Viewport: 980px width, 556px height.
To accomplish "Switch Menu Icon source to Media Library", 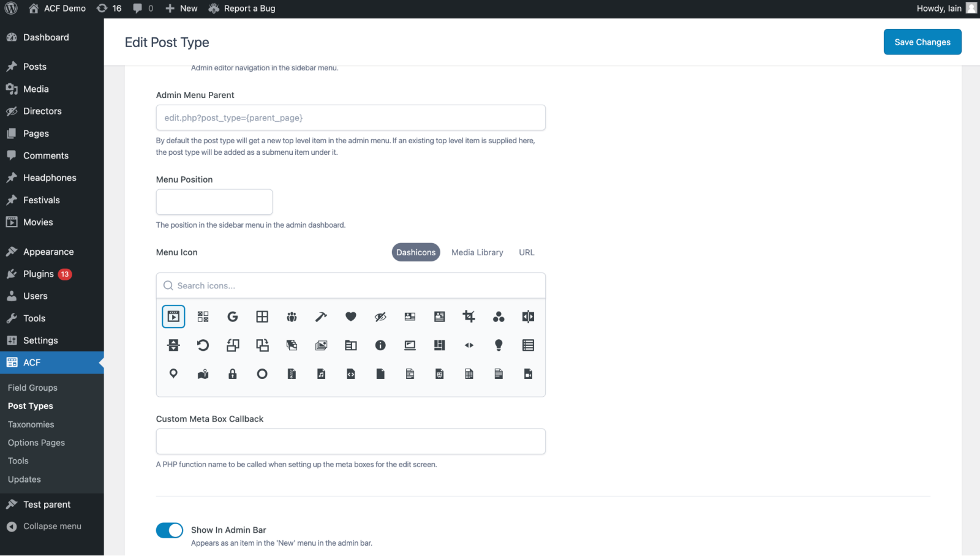I will [x=477, y=252].
